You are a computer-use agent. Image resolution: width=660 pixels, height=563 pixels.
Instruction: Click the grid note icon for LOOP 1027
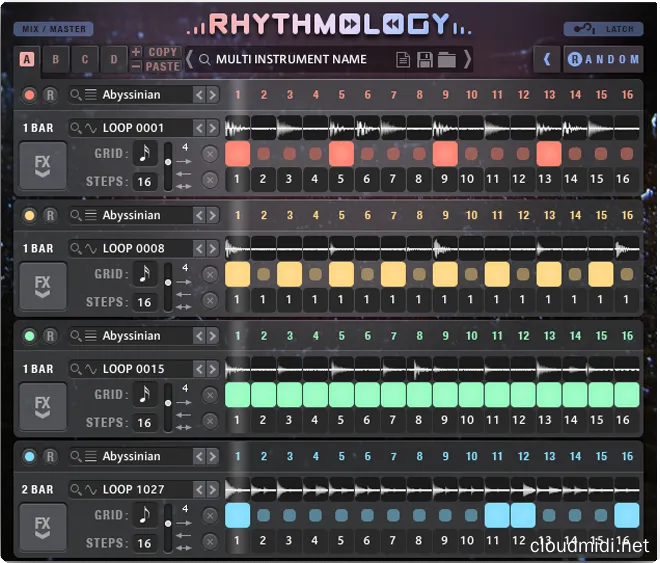(x=145, y=515)
